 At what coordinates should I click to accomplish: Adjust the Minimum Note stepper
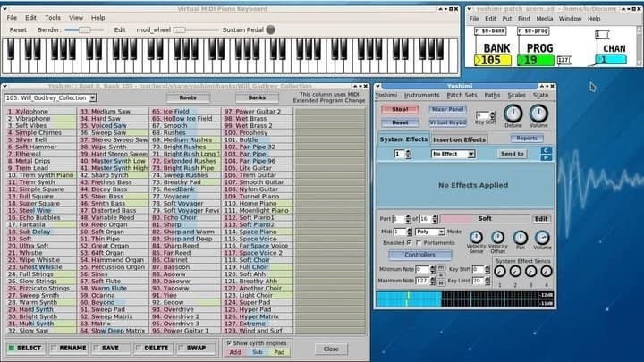[432, 269]
